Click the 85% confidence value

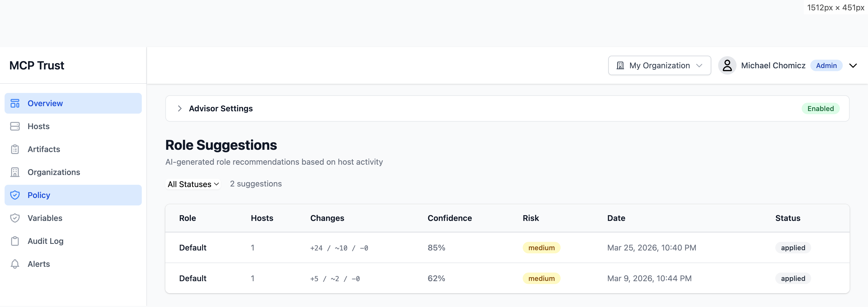[x=436, y=247]
